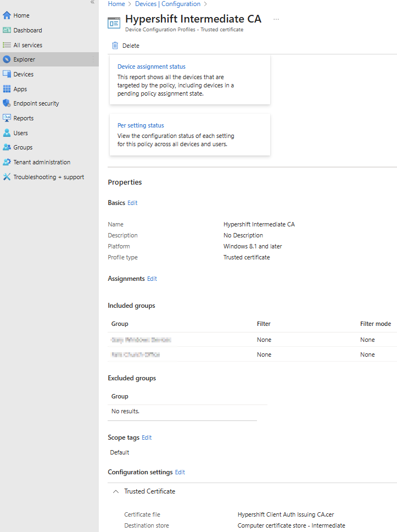397x532 pixels.
Task: Go to Home breadcrumb link
Action: click(116, 4)
